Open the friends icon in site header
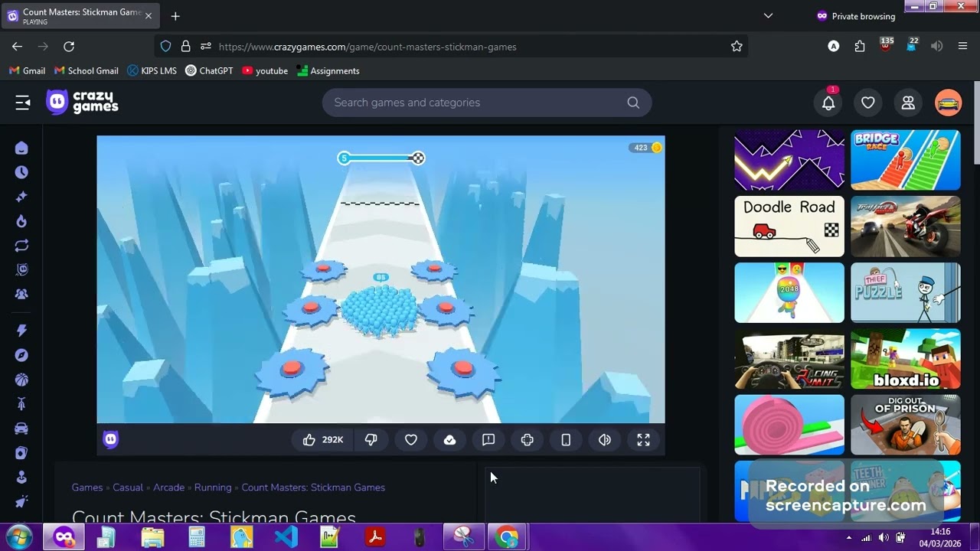Viewport: 980px width, 551px height. (908, 103)
